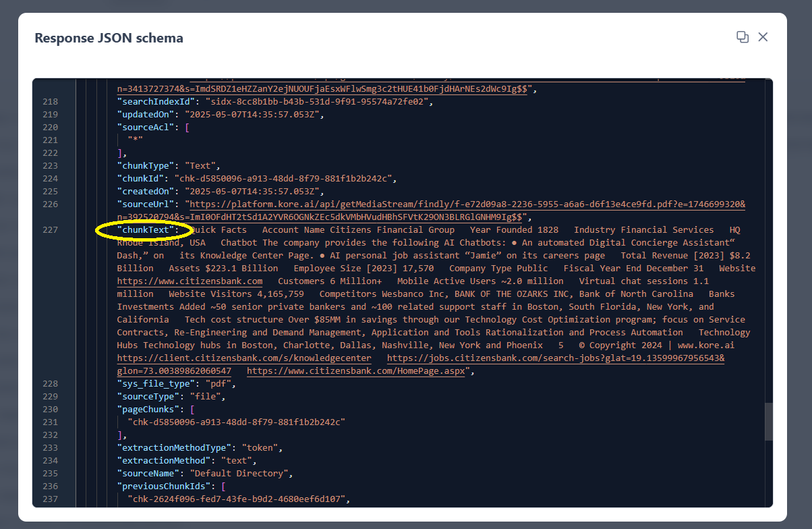Open the client.citizensbank.com knowledgecenter link
Image resolution: width=812 pixels, height=529 pixels.
pos(244,358)
